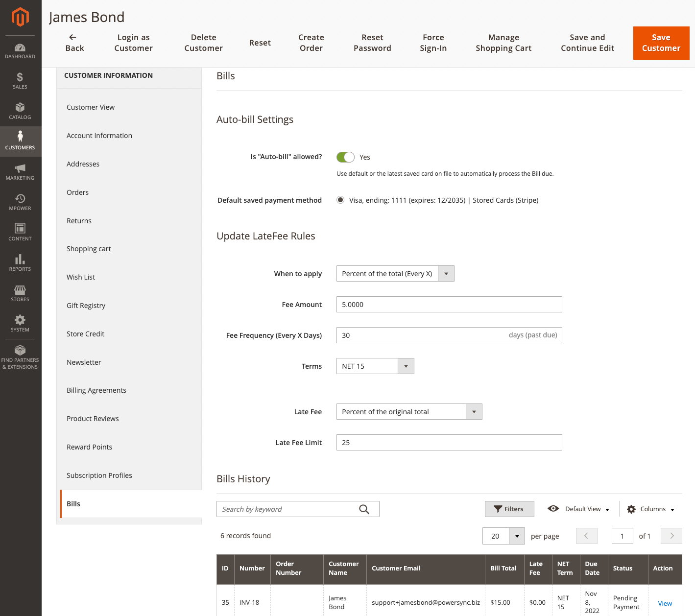Open the Reward Points tab

(x=89, y=447)
